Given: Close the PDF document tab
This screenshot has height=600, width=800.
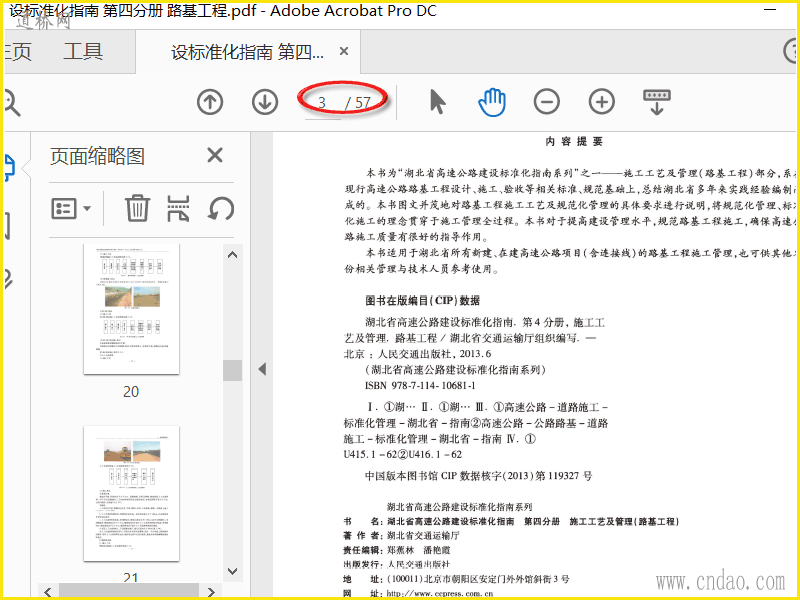Looking at the screenshot, I should click(x=344, y=51).
